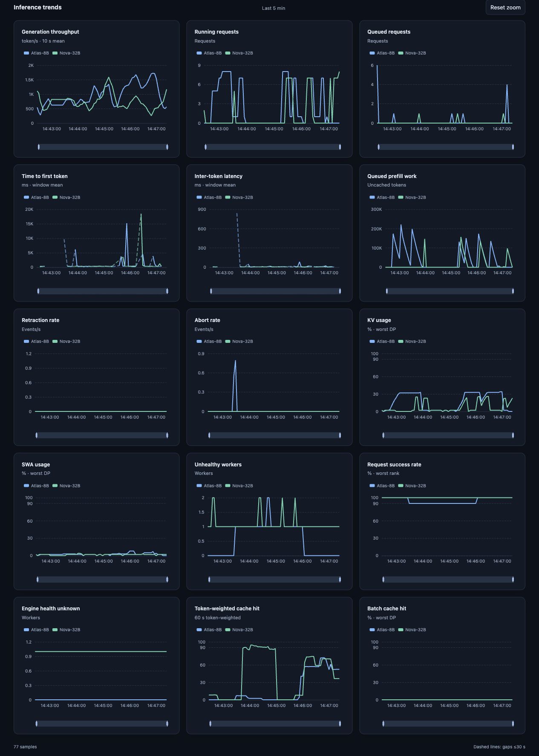Toggle Nova-32B in Batch cache hit legend
Viewport: 539px width, 756px height.
click(x=412, y=630)
